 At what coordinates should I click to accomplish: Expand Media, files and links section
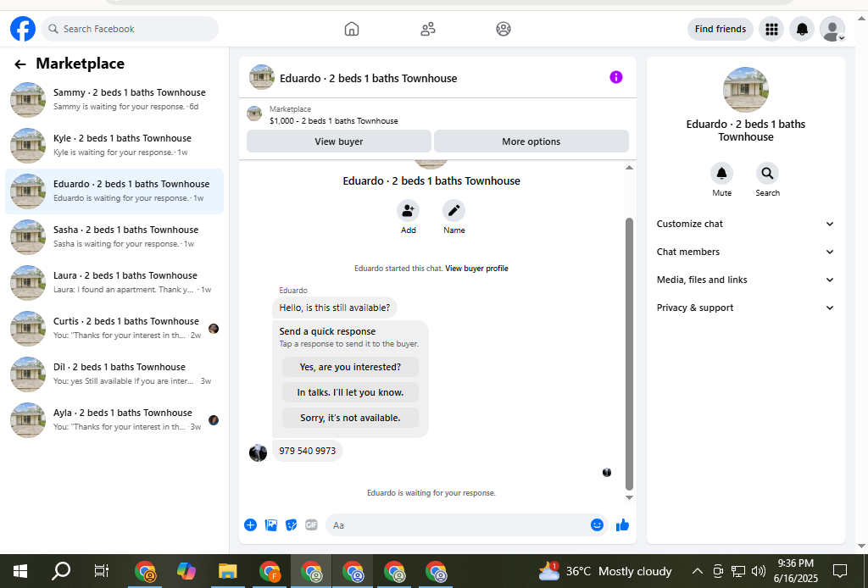[745, 280]
